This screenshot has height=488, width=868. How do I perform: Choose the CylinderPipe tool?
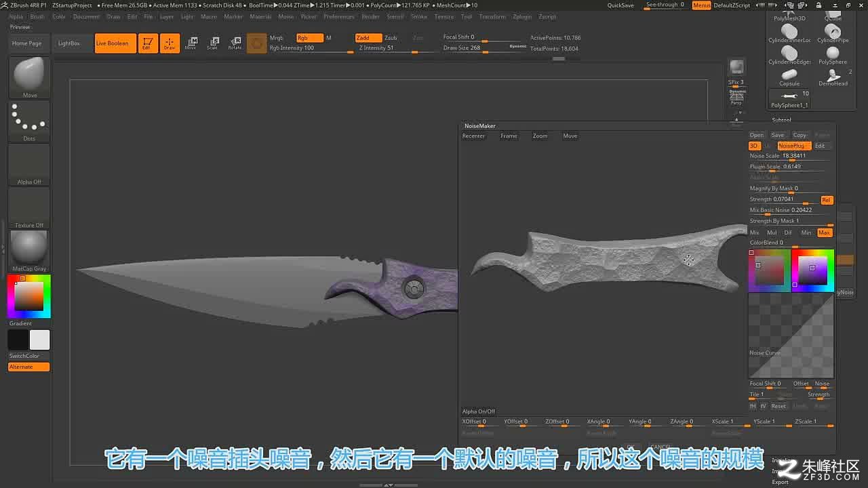coord(833,34)
